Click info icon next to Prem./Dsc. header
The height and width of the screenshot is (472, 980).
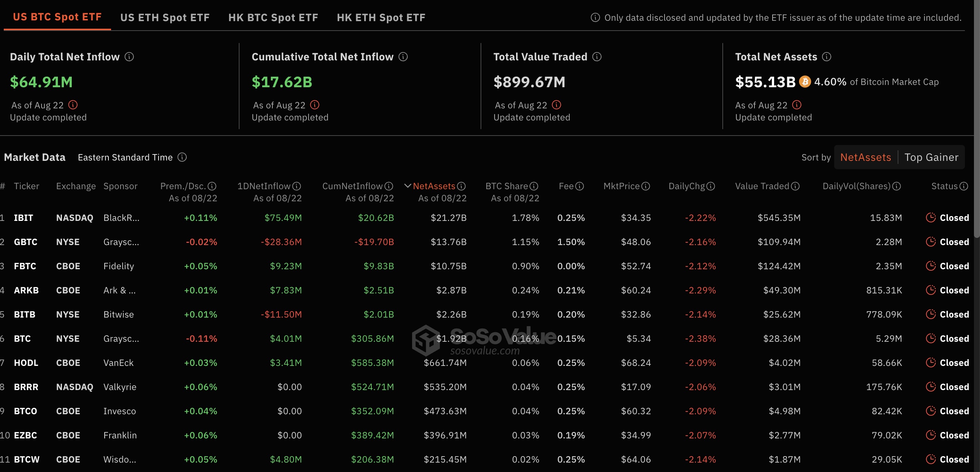tap(212, 186)
